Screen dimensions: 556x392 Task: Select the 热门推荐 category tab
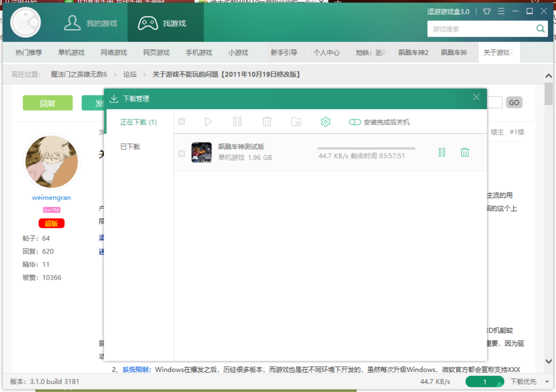tap(29, 53)
